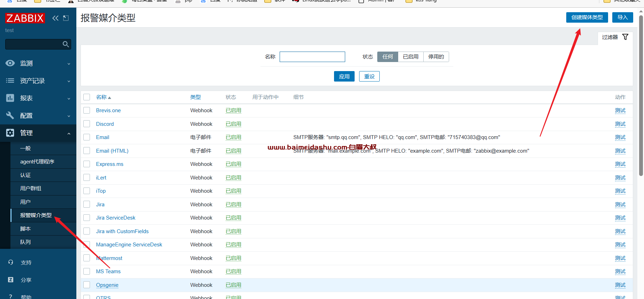Collapse the 管理 menu chevron
The height and width of the screenshot is (299, 644).
tap(69, 133)
